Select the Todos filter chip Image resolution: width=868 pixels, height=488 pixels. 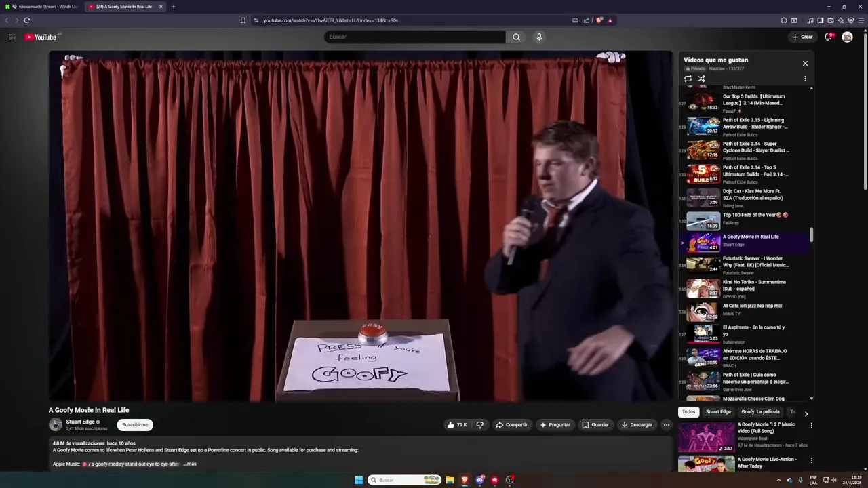tap(688, 412)
